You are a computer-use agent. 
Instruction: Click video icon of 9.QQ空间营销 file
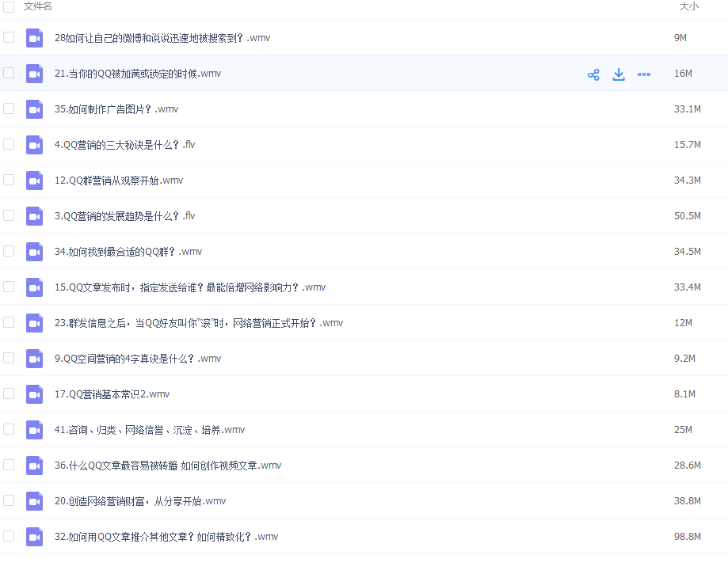[x=34, y=359]
